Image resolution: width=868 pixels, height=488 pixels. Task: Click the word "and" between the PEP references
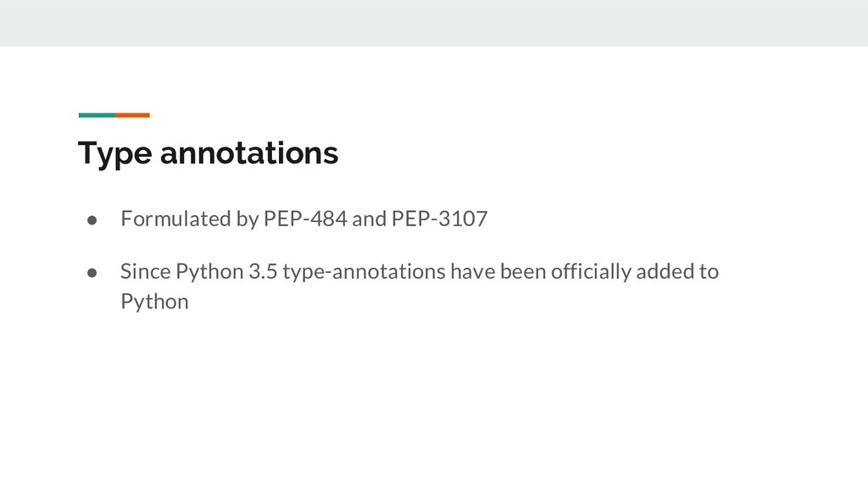pos(368,219)
